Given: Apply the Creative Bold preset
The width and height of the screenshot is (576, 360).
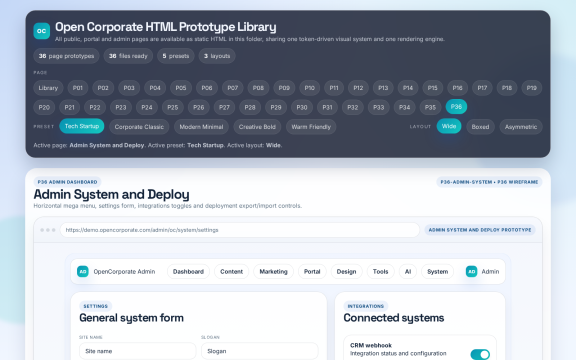Looking at the screenshot, I should pyautogui.click(x=257, y=127).
